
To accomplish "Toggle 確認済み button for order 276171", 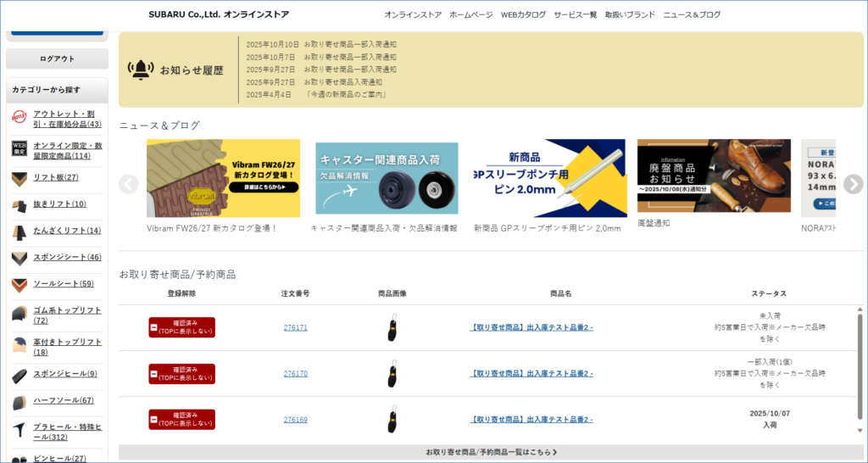I will coord(181,327).
